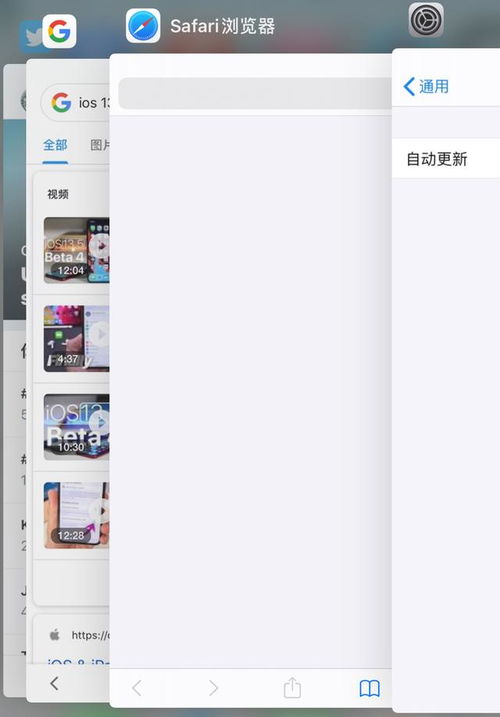
Task: Tap Google search box showing ios 13
Action: tap(75, 102)
